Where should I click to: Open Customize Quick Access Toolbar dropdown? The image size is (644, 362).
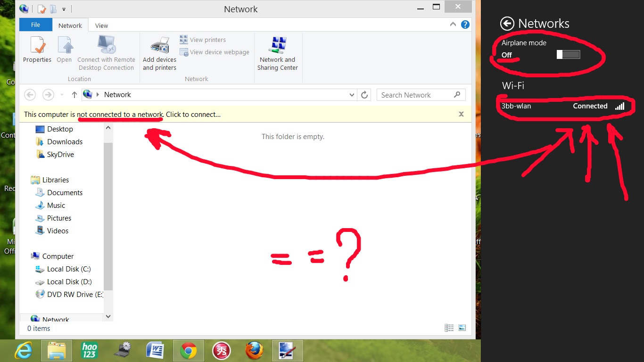tap(64, 9)
